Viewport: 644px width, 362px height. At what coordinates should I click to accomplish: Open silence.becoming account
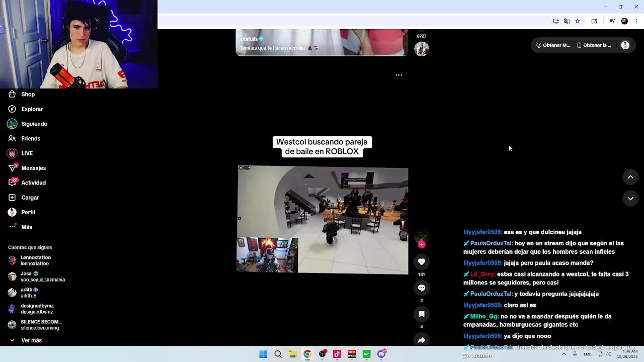point(35,325)
